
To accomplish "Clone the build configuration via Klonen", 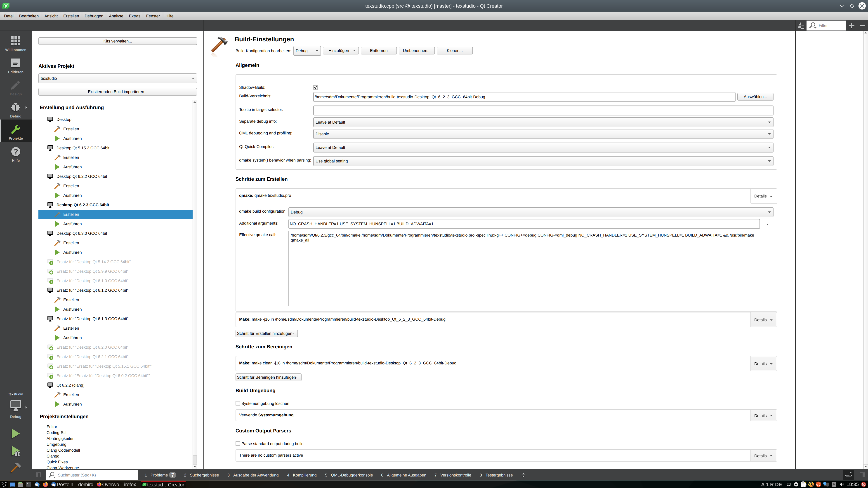I will [454, 51].
